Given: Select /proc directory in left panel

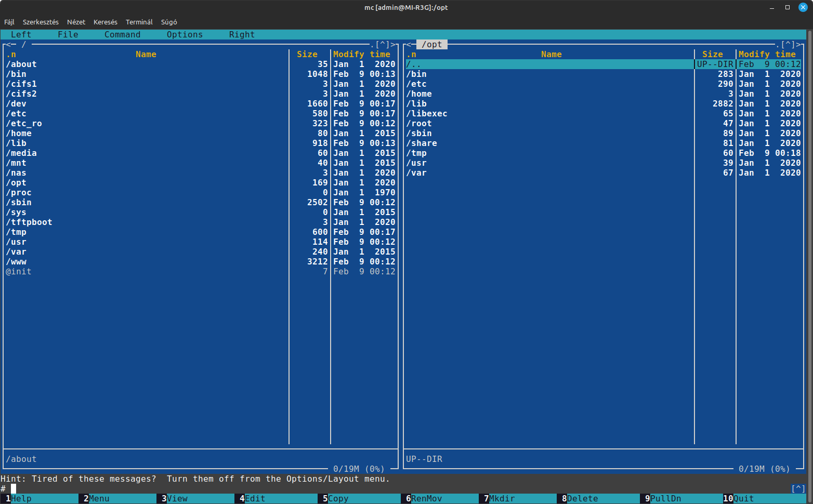Looking at the screenshot, I should (x=201, y=192).
